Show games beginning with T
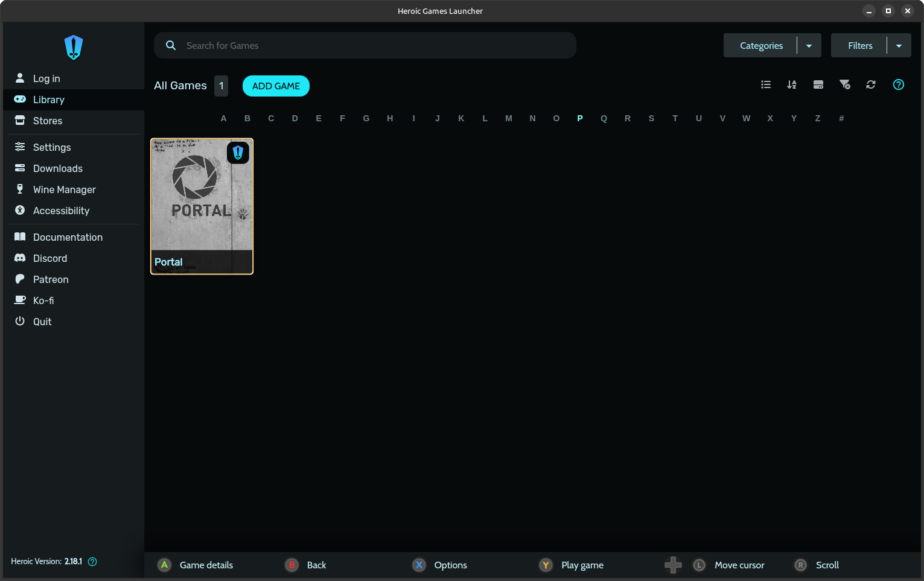The height and width of the screenshot is (581, 924). [675, 118]
